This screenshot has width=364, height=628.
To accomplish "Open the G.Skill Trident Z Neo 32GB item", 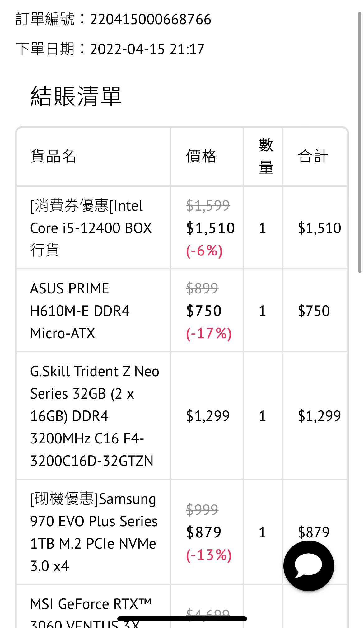I will pyautogui.click(x=95, y=416).
